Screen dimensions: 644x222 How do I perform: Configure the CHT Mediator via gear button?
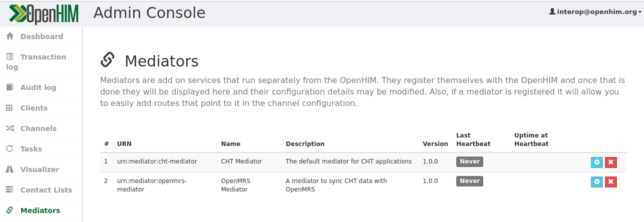tap(596, 162)
